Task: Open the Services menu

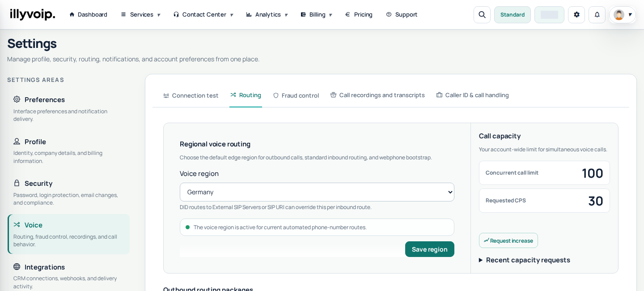Action: [x=140, y=14]
